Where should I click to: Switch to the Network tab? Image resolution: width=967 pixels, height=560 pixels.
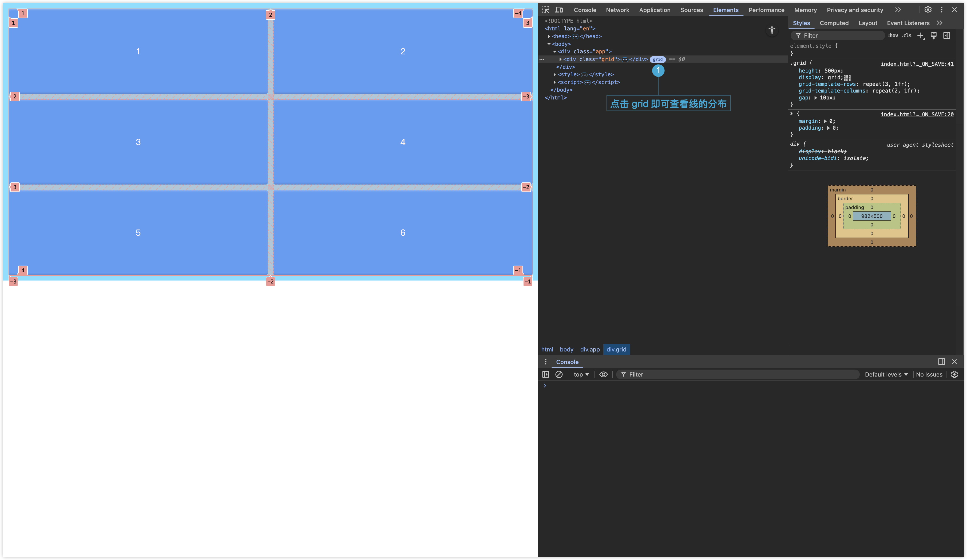pyautogui.click(x=617, y=10)
